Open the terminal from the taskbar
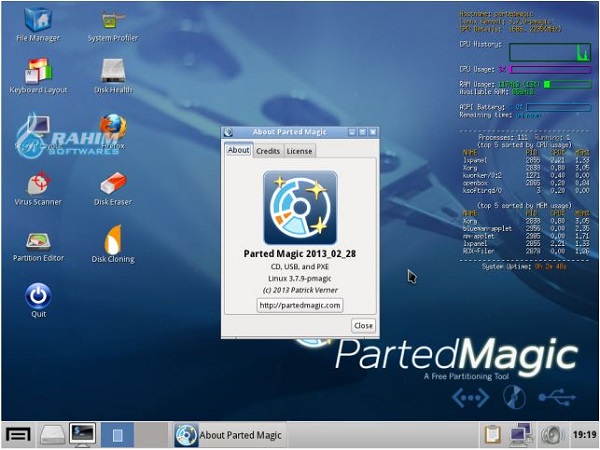 pos(83,435)
